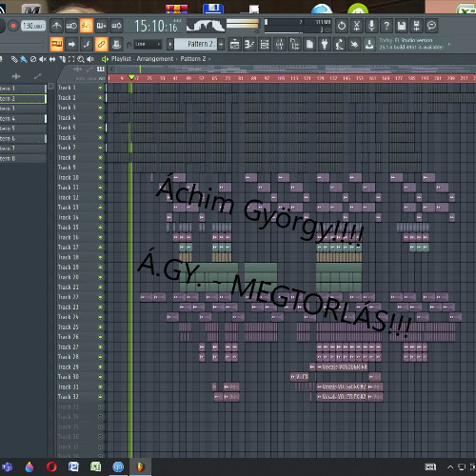Show hidden system tray icons chevron
Image resolution: width=476 pixels, height=476 pixels.
(x=450, y=466)
